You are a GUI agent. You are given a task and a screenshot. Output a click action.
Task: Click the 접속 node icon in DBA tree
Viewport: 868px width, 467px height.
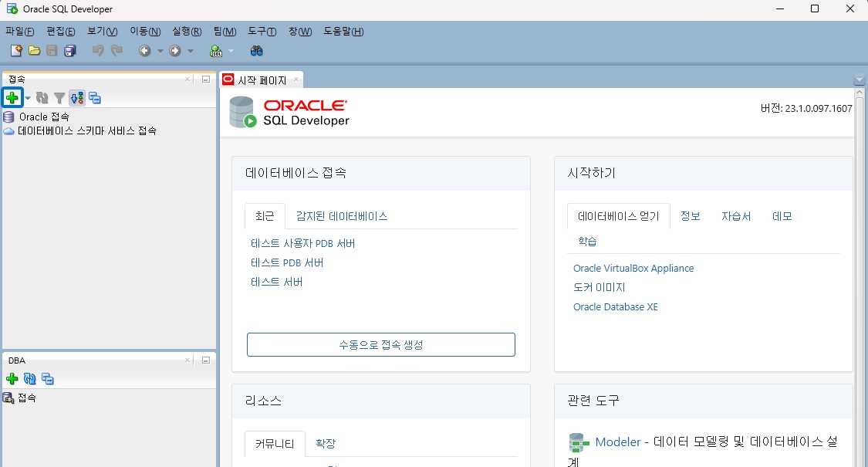pos(8,398)
